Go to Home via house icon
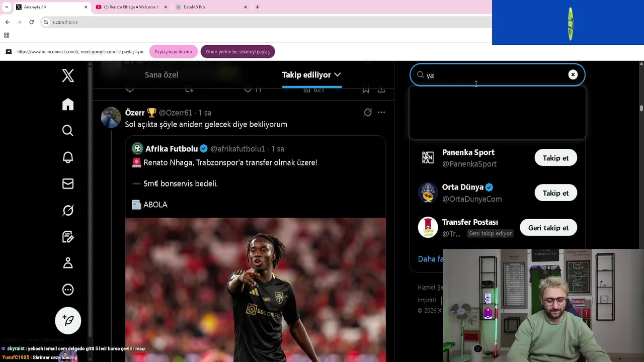Viewport: 644px width, 362px height. pos(68,104)
